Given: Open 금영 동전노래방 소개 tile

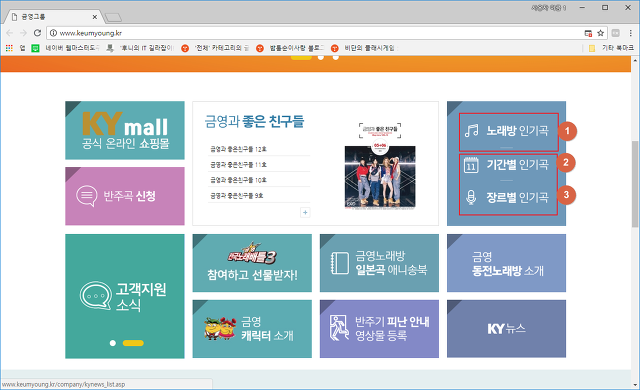Looking at the screenshot, I should [x=507, y=263].
